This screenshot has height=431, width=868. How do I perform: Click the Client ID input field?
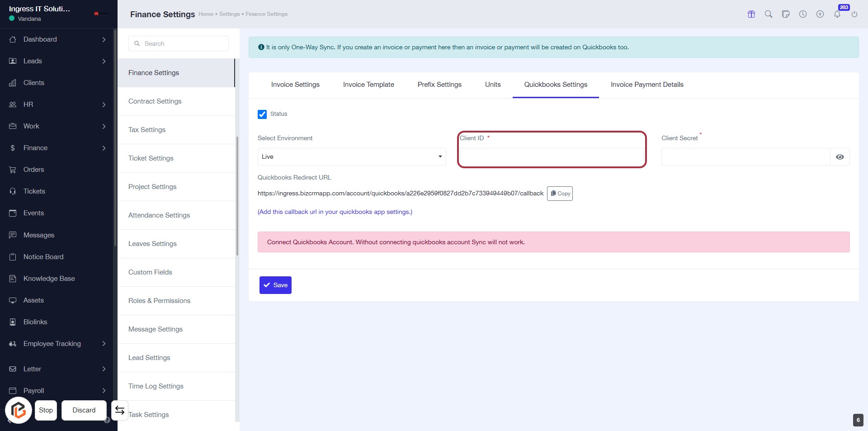coord(552,157)
